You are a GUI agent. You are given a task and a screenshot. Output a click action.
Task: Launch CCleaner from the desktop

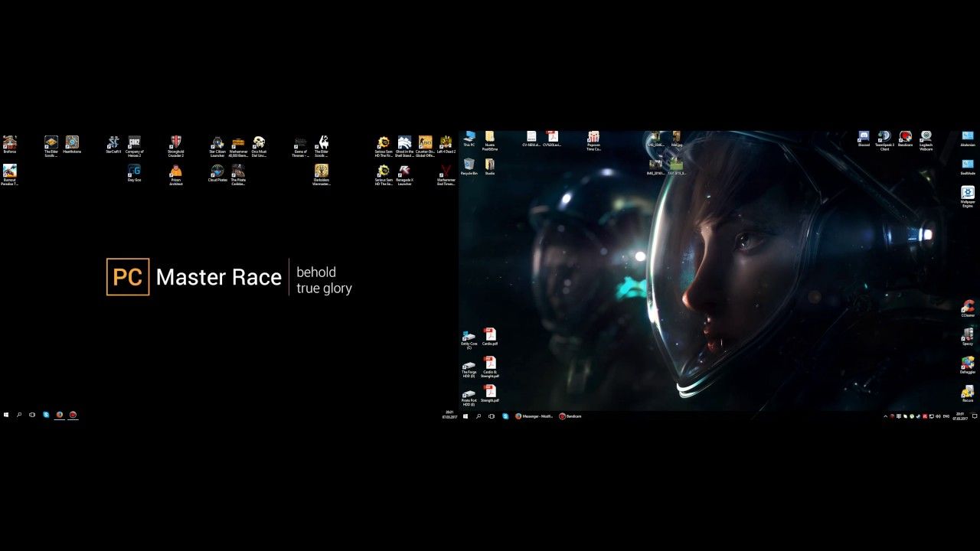pyautogui.click(x=968, y=308)
